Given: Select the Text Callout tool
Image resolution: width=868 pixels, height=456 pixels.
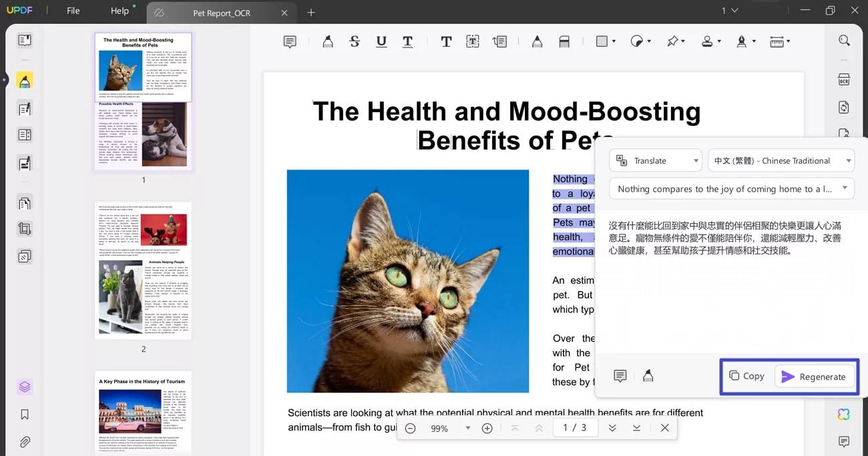Looking at the screenshot, I should point(499,41).
